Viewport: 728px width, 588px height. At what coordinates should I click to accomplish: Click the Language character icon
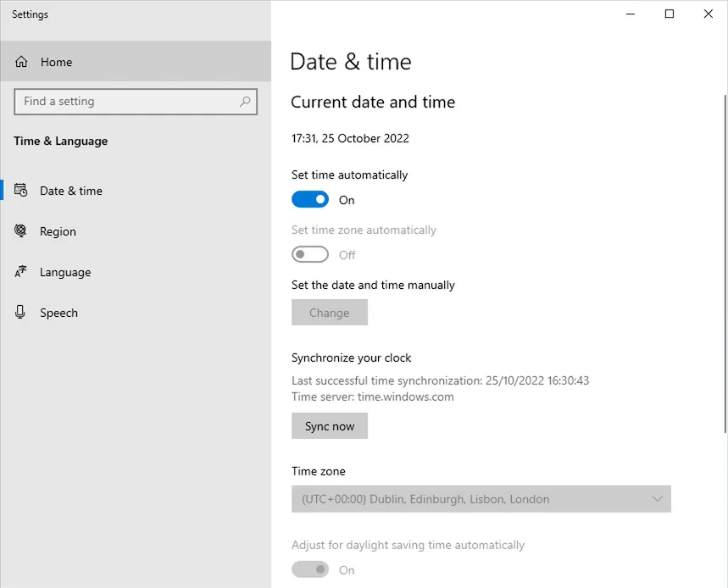pyautogui.click(x=21, y=271)
